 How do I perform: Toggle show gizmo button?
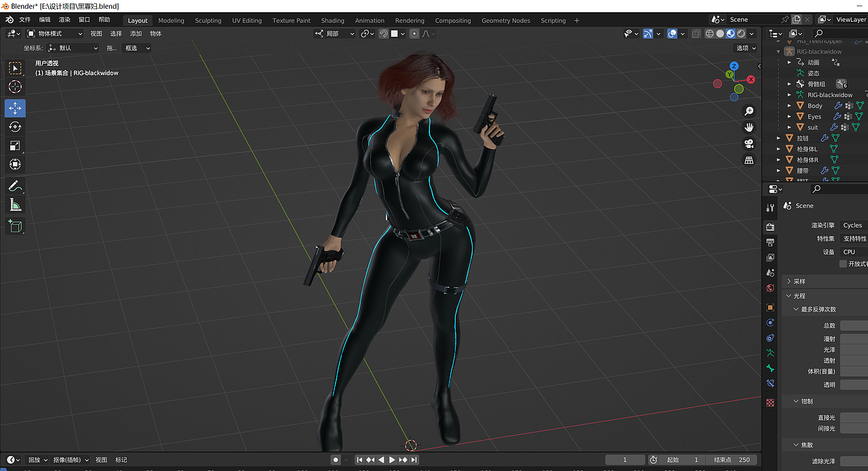pyautogui.click(x=648, y=33)
